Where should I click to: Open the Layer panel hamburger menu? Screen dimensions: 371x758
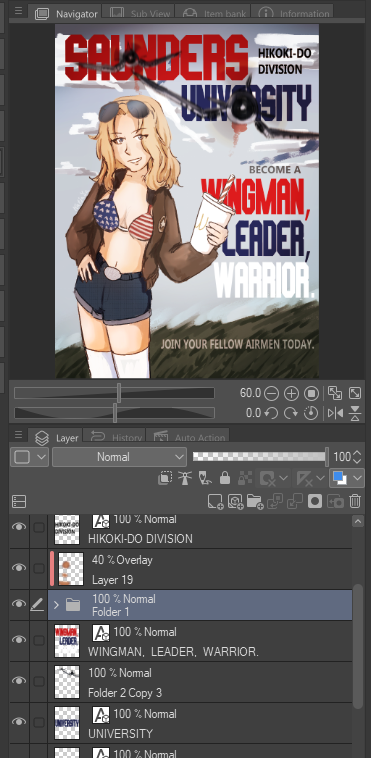pyautogui.click(x=18, y=435)
